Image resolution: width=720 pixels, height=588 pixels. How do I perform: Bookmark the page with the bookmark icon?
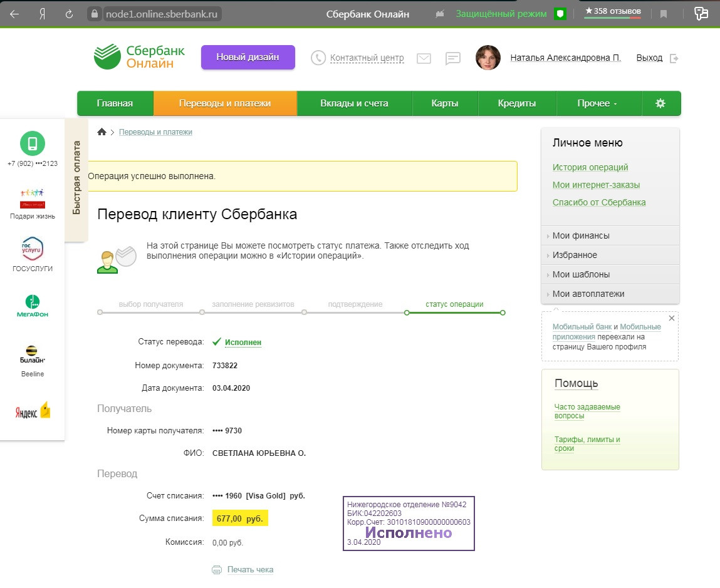(x=664, y=14)
